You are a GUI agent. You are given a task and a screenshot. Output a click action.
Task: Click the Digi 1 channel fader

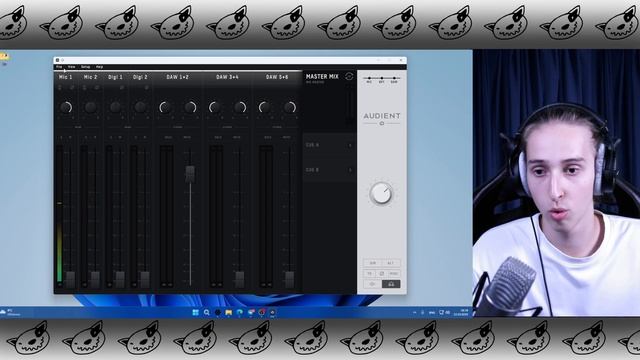[120, 279]
